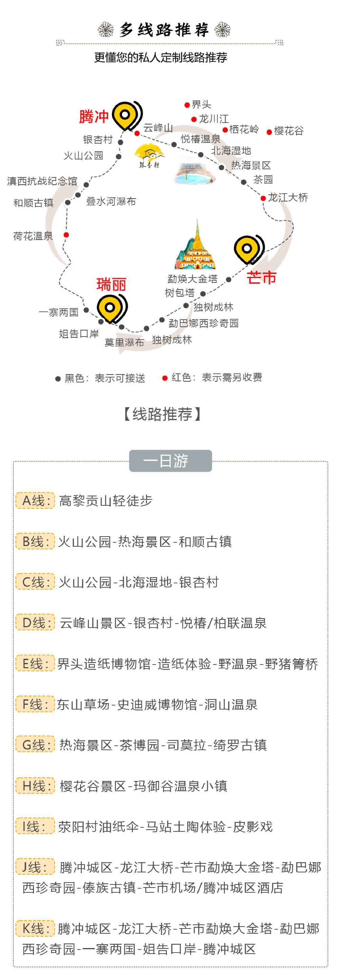Image resolution: width=339 pixels, height=980 pixels.
Task: Click the black dot next to 火山公园
Action: click(x=118, y=156)
